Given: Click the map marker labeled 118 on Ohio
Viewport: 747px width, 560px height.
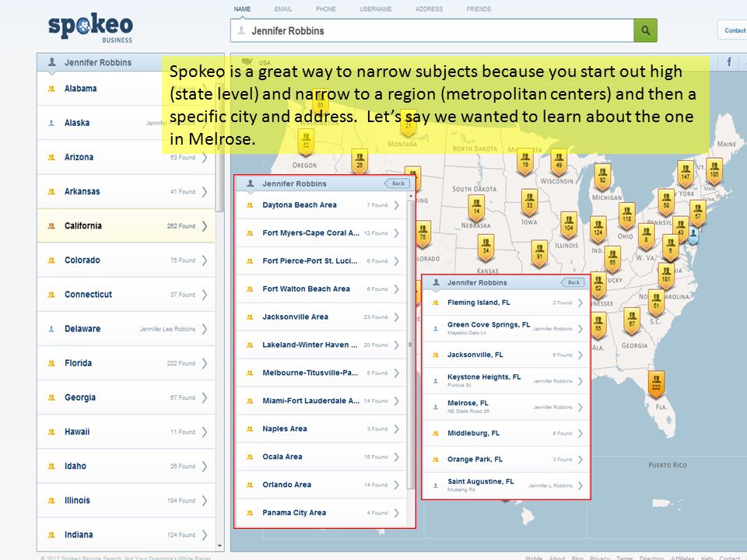Looking at the screenshot, I should point(626,215).
